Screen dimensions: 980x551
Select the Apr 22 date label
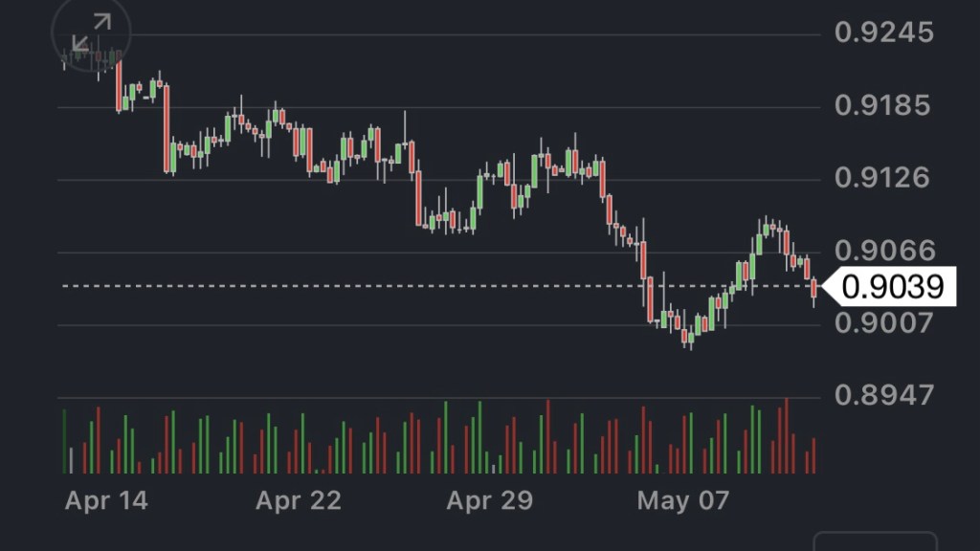[x=298, y=500]
